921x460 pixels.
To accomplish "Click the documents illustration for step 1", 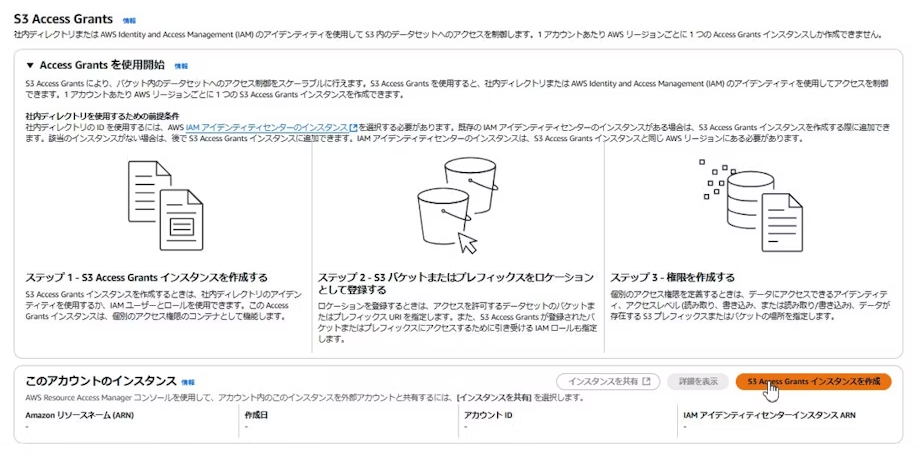I will [166, 206].
